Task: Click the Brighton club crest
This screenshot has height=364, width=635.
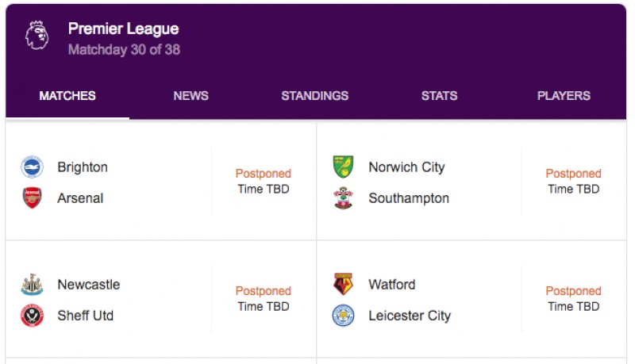Action: [x=32, y=167]
